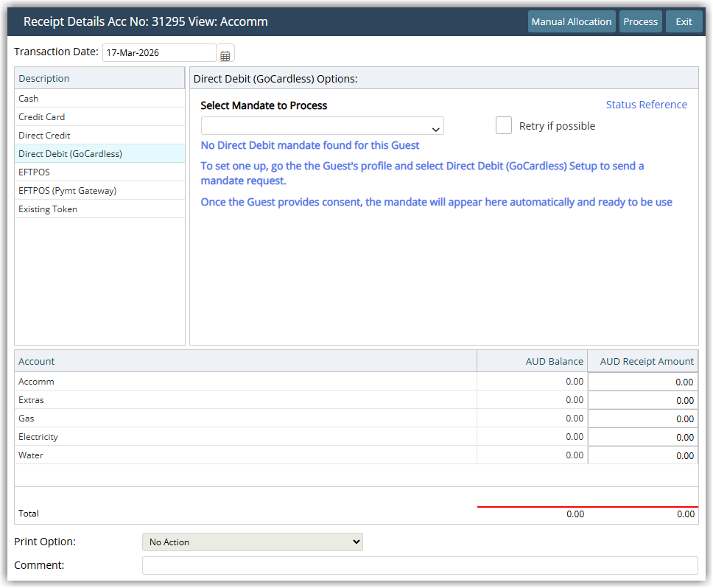Click the 'Direct Debit (GoCardless) Options:' panel title

pos(275,79)
